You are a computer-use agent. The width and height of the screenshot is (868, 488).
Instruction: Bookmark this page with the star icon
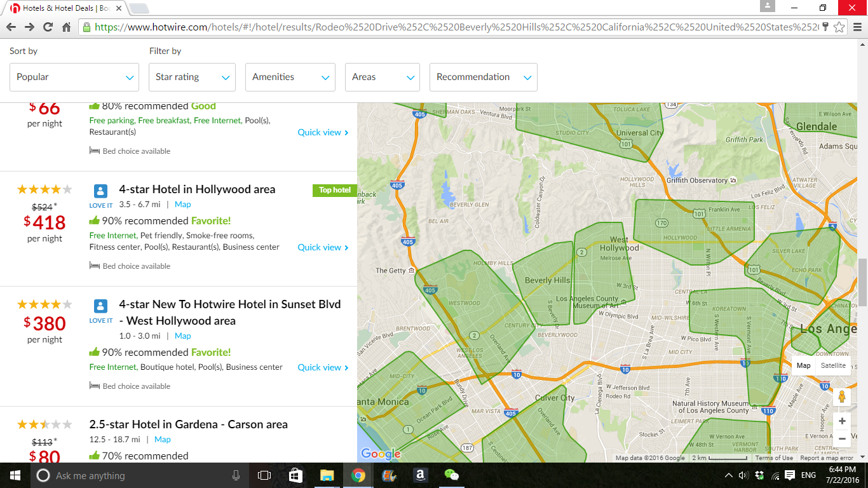(839, 27)
